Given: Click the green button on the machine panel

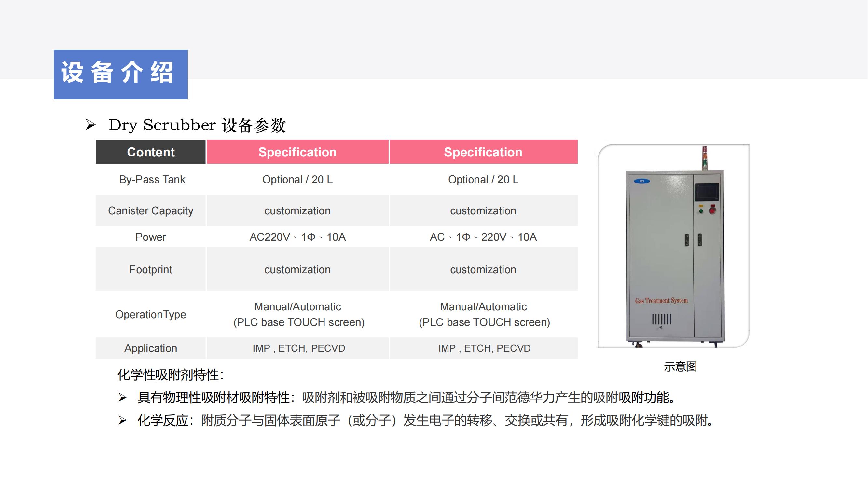Looking at the screenshot, I should [701, 211].
